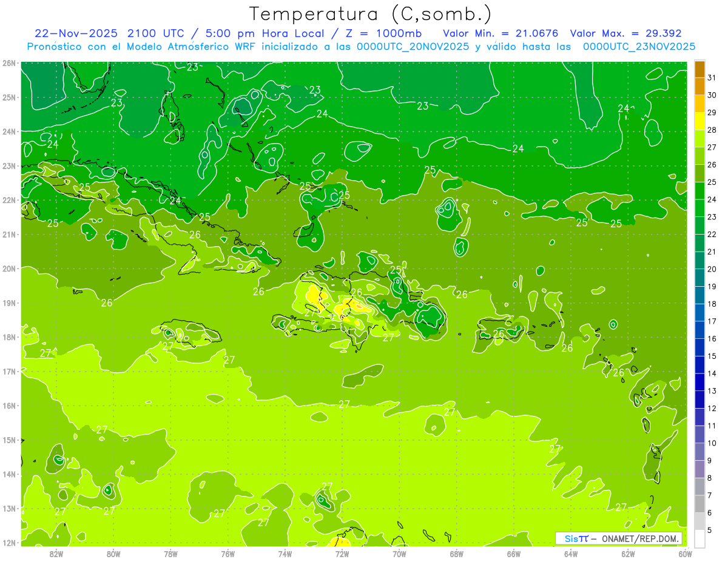Select the 'Z = 1000mb' level text
This screenshot has width=728, height=562.
click(x=385, y=33)
